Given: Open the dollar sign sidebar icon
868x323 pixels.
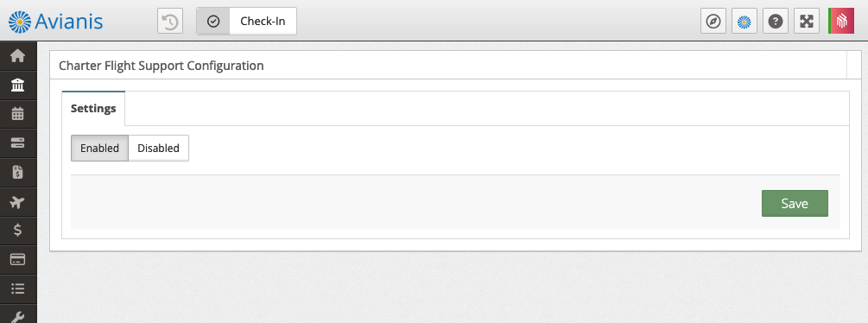Looking at the screenshot, I should coord(18,230).
